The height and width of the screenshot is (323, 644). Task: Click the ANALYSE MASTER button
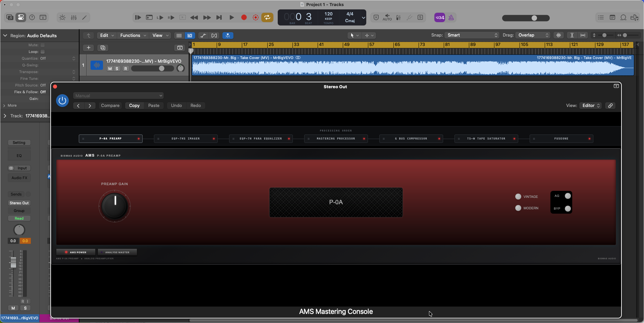[117, 252]
